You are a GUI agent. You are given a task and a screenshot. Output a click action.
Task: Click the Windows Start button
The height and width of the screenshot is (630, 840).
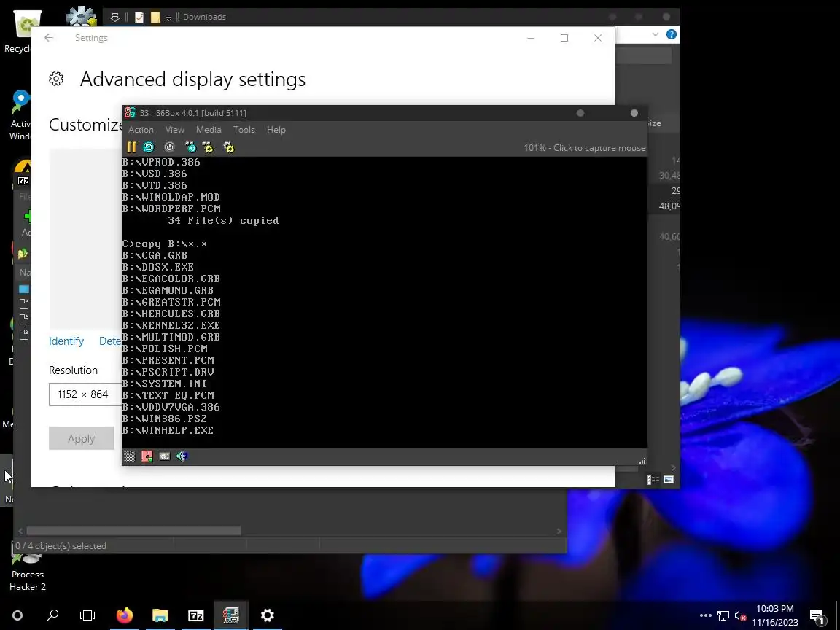click(x=17, y=615)
